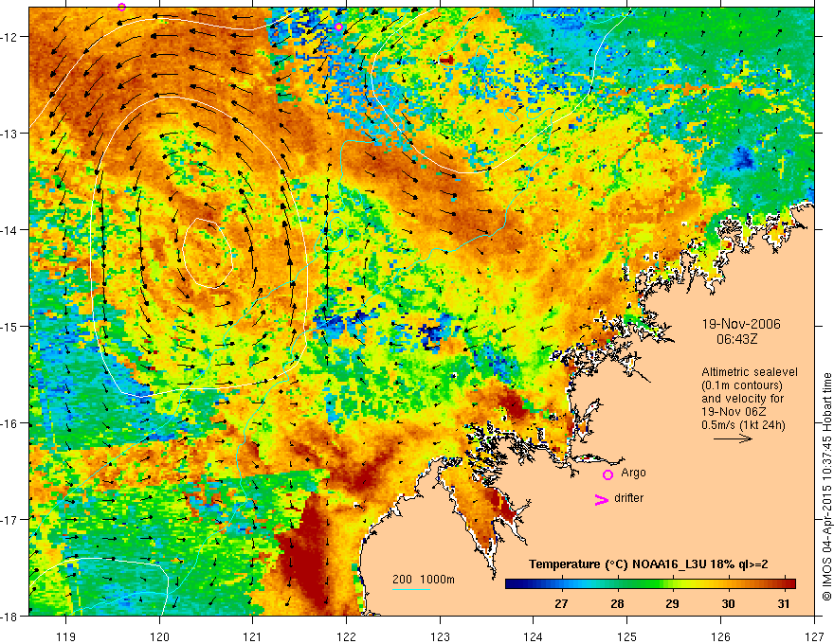Click the magenta Argo circle in the legend
This screenshot has width=834, height=644.
(x=607, y=474)
